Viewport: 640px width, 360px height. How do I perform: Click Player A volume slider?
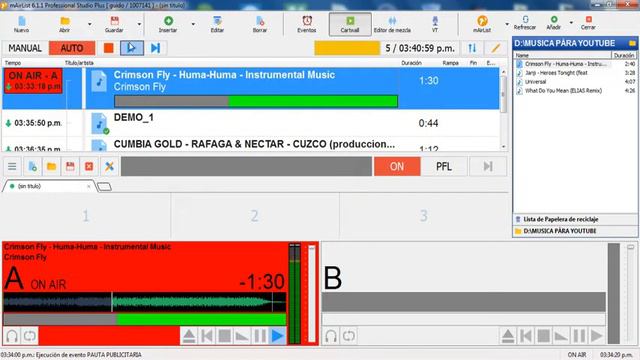coord(312,294)
